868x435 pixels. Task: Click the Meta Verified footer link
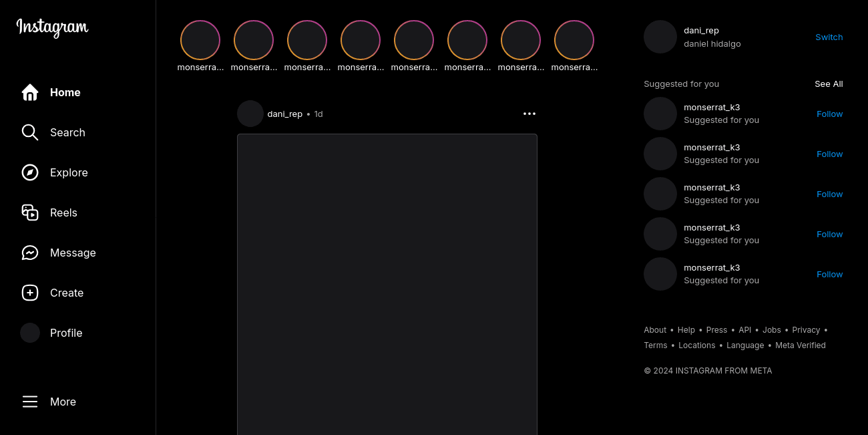(801, 345)
